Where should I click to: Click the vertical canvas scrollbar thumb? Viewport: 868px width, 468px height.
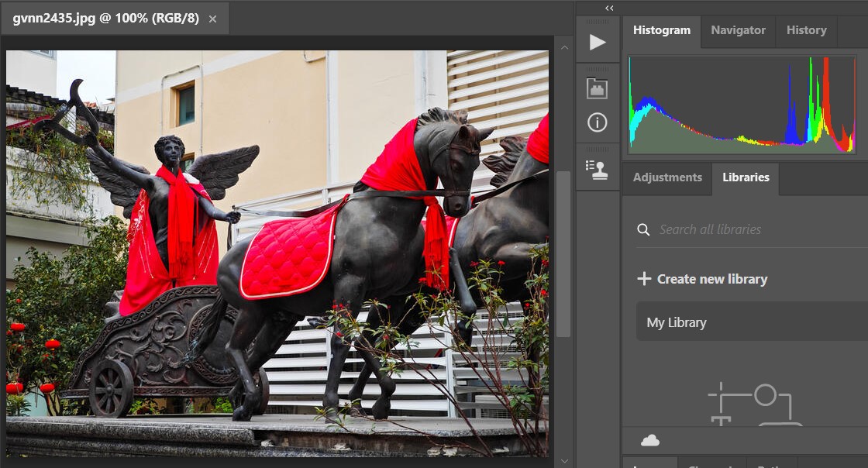563,254
